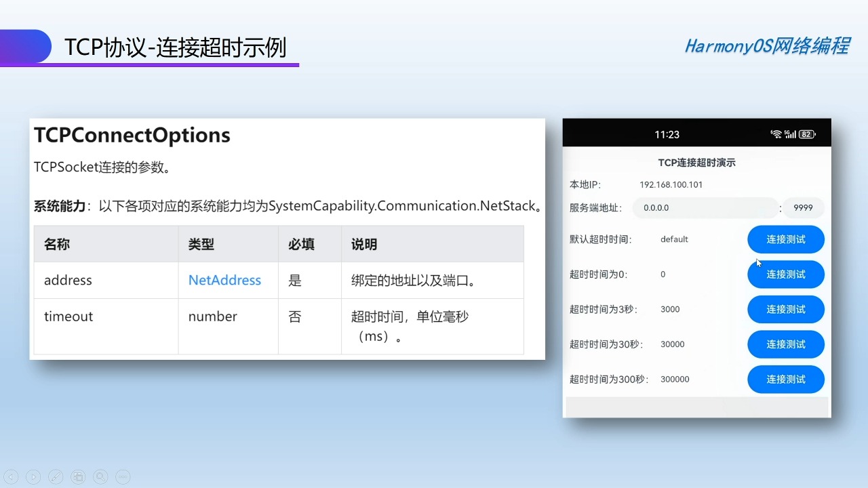868x488 pixels.
Task: Open the pen annotation tool
Action: point(56,476)
